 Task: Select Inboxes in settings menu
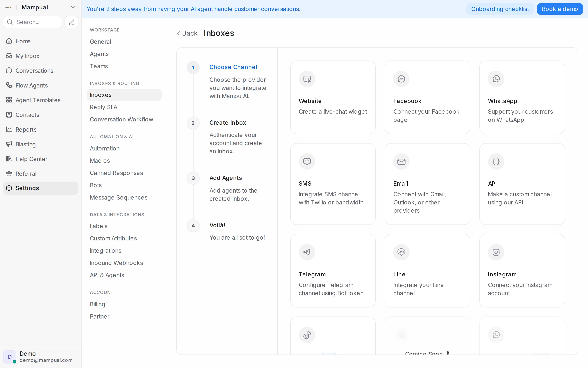[124, 95]
